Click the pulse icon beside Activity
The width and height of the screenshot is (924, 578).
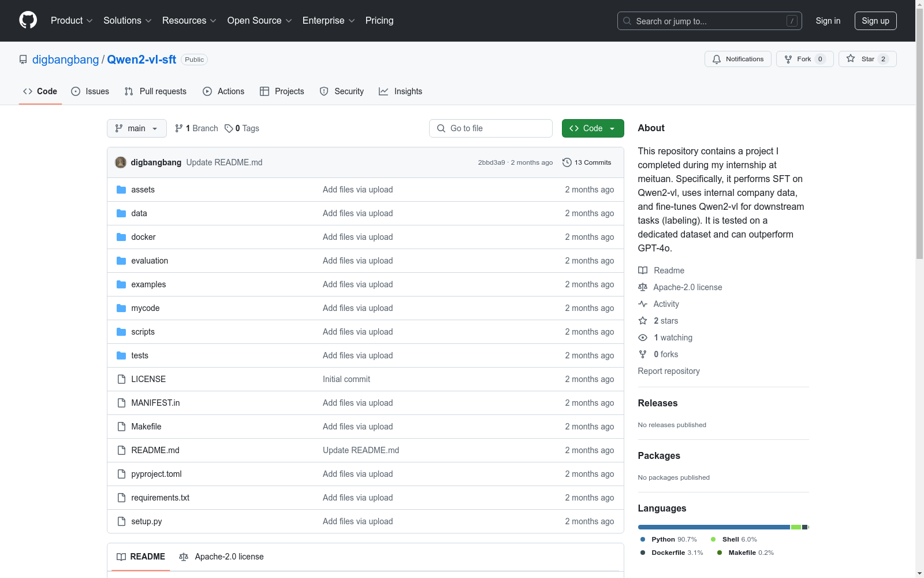643,304
